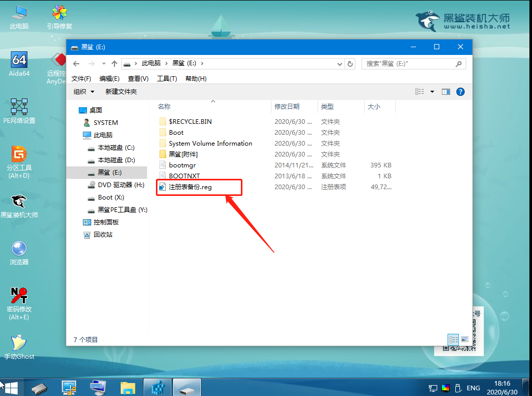Open the 引导修复 boot repair icon
Screen dimensions: 532x396
60,17
